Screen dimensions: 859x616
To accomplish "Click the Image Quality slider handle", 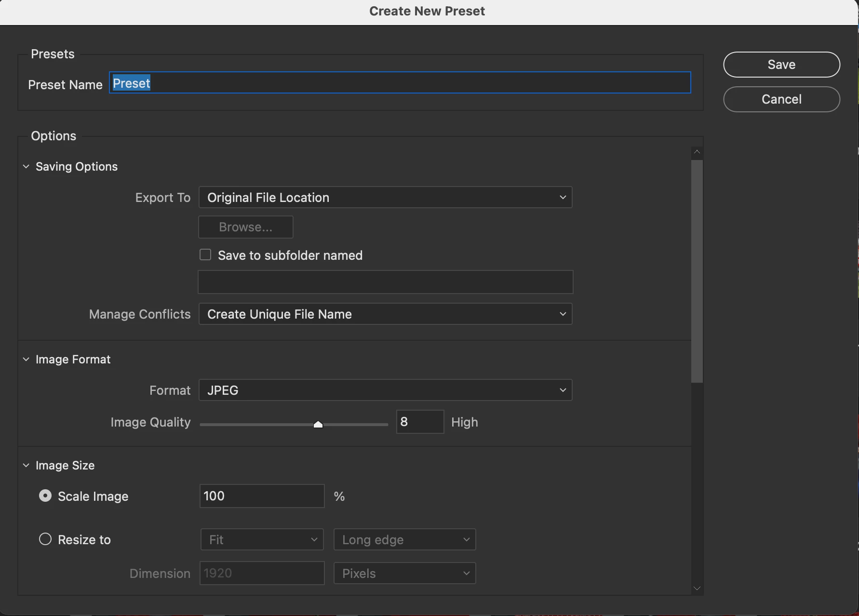I will pos(318,425).
